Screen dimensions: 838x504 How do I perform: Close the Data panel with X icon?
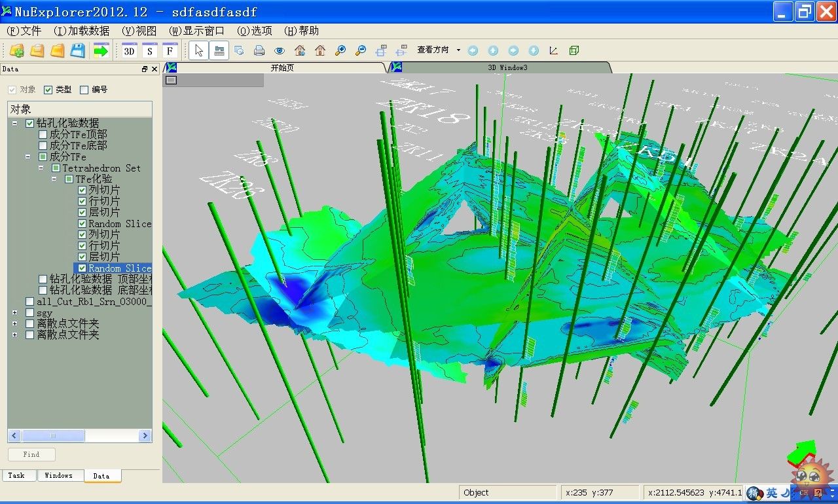click(155, 69)
